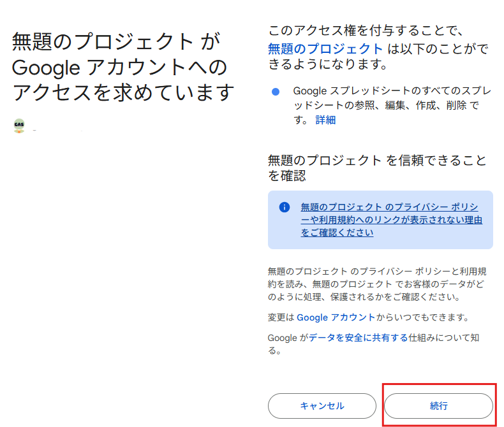Click the キャンセル button
The image size is (504, 427).
coord(322,406)
